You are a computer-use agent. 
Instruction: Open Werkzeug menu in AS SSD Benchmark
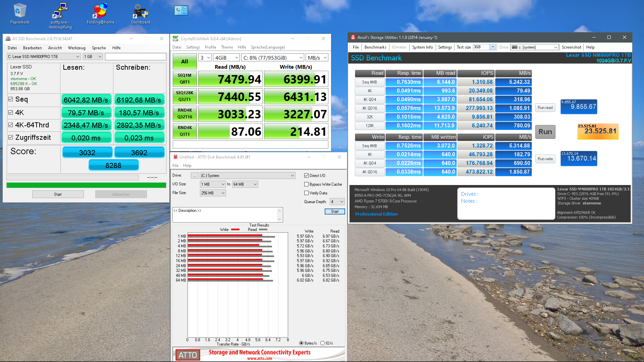click(76, 48)
